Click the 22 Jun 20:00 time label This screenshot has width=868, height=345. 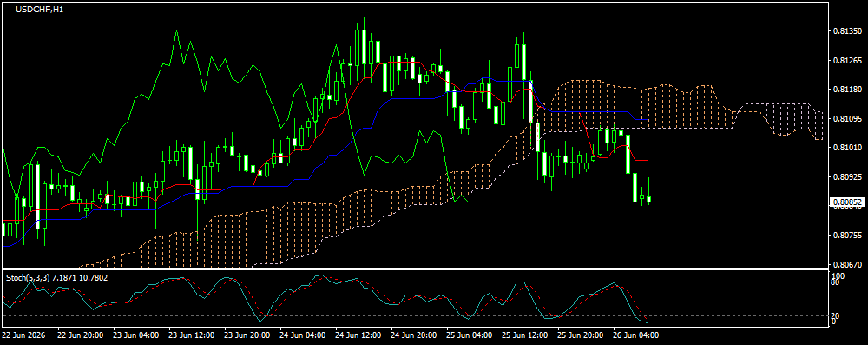pos(80,335)
